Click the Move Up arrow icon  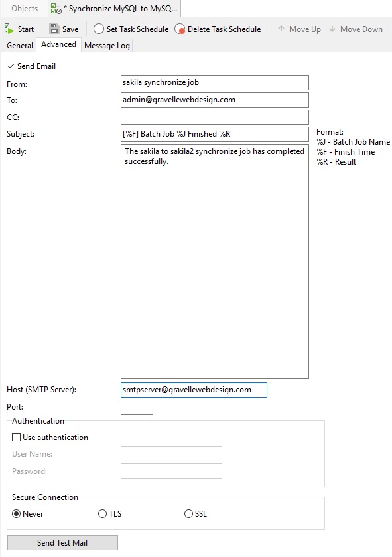click(x=281, y=29)
